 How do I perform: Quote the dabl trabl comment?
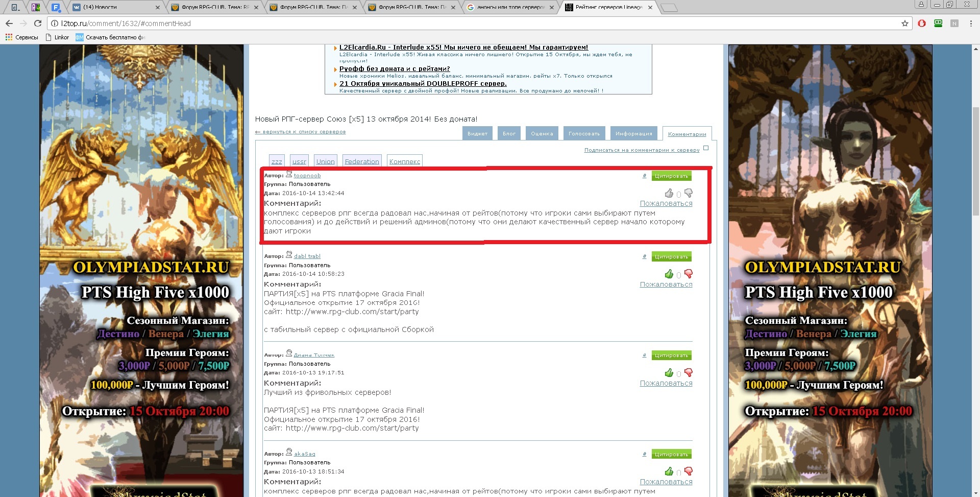[x=671, y=256]
